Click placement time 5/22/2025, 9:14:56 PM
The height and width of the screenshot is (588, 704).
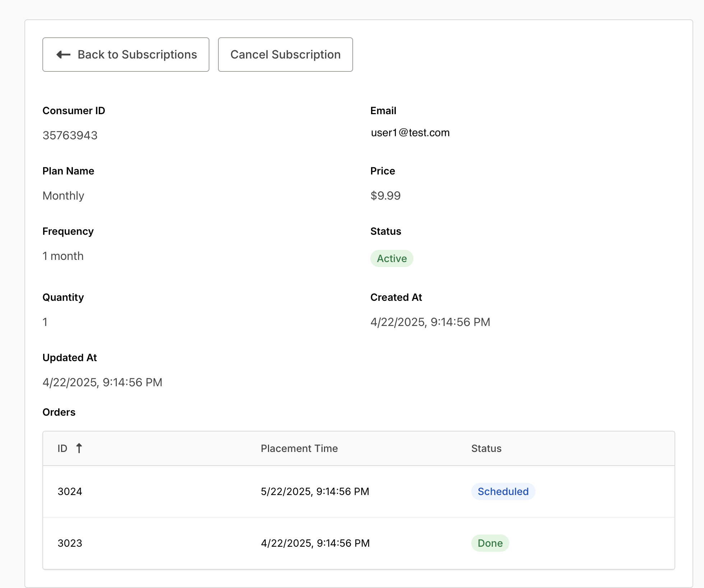pos(315,491)
